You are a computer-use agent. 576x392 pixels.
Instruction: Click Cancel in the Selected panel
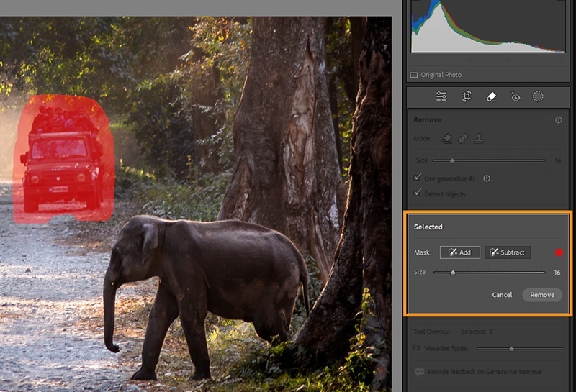[x=502, y=295]
